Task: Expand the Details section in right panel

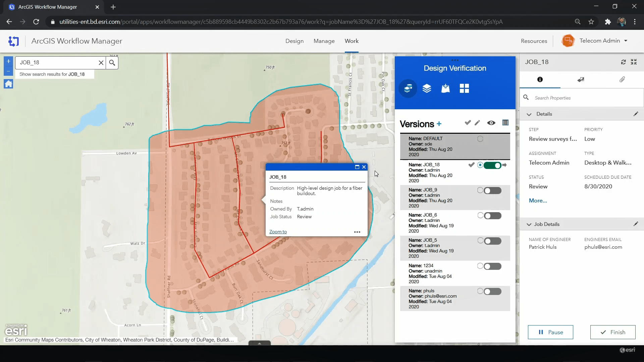Action: (529, 114)
